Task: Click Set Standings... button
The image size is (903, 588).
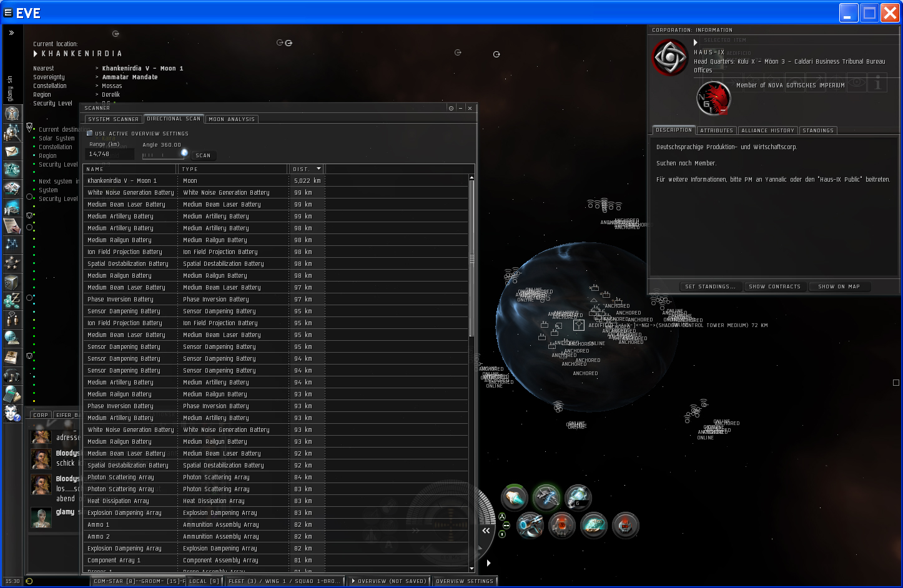Action: point(710,287)
